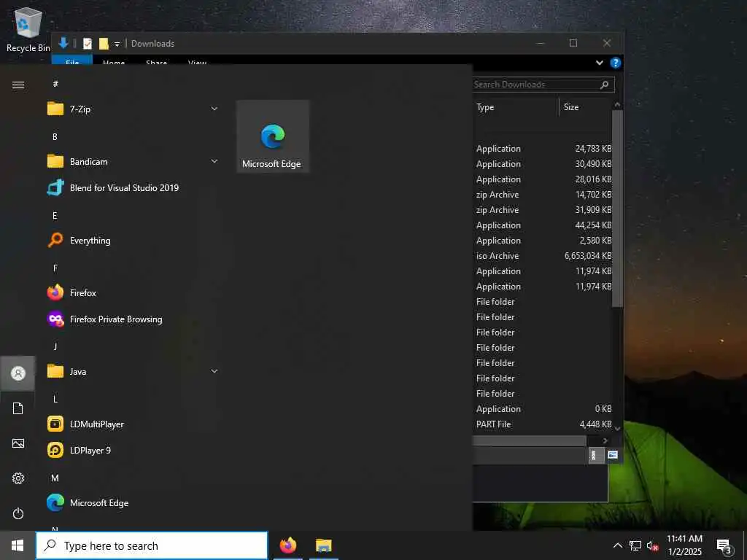Expand the Explorer ribbon chevron
This screenshot has height=560, width=747.
tap(600, 63)
